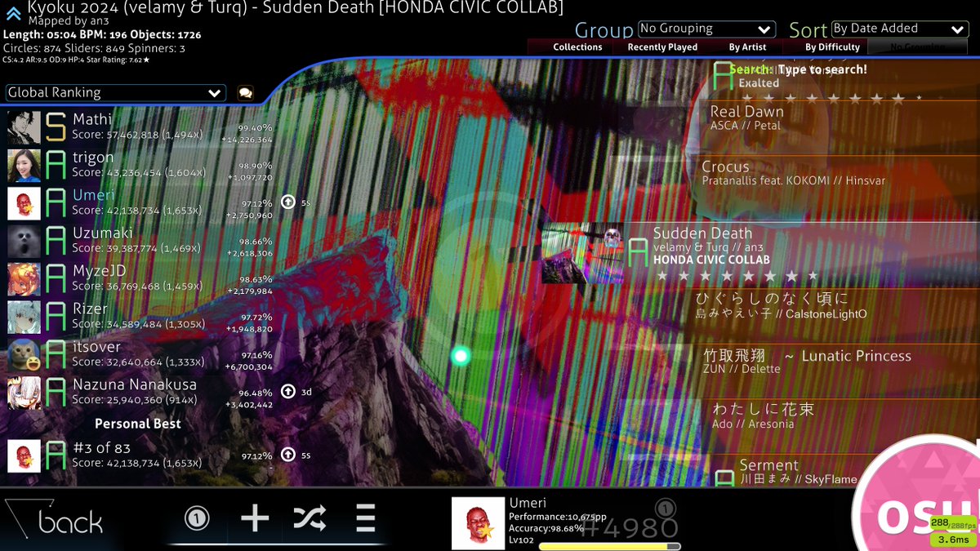Click MyzeJD's avatar in the leaderboard

point(24,279)
